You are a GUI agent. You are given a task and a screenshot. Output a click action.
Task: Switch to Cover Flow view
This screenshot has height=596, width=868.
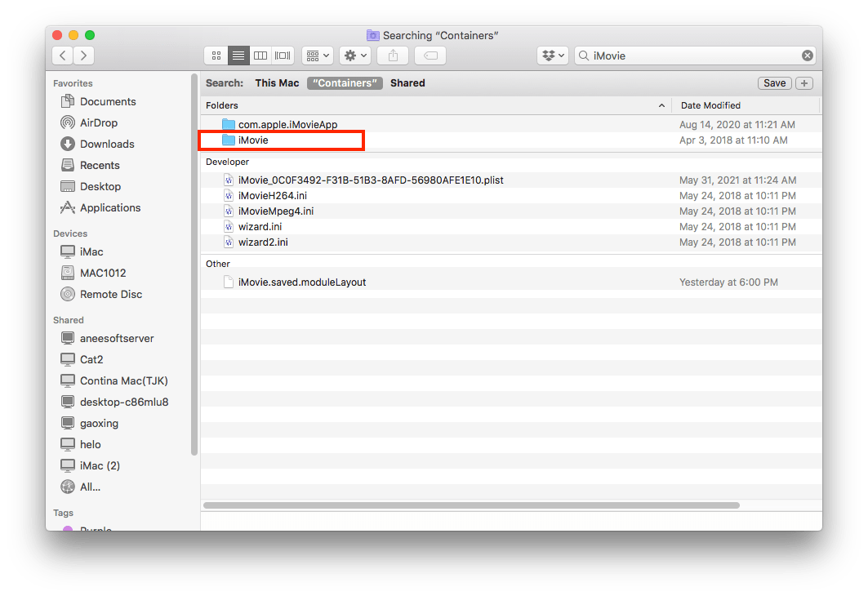click(282, 55)
